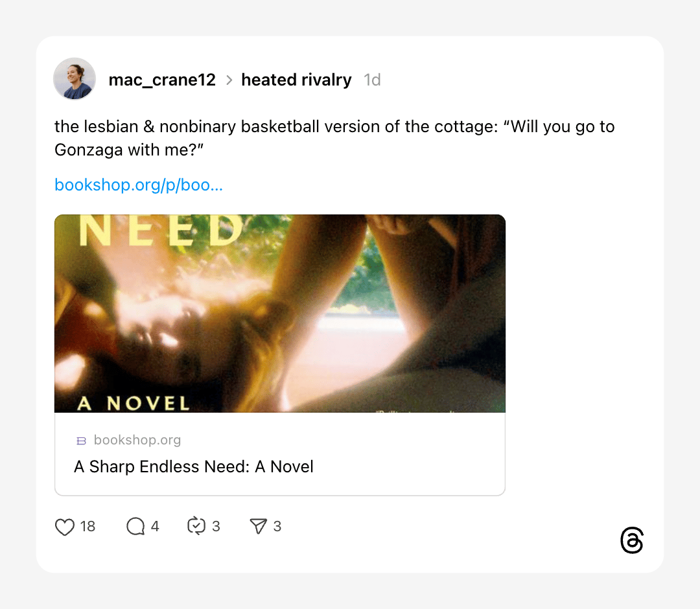The height and width of the screenshot is (609, 700).
Task: Open the book cover preview image
Action: coord(280,313)
